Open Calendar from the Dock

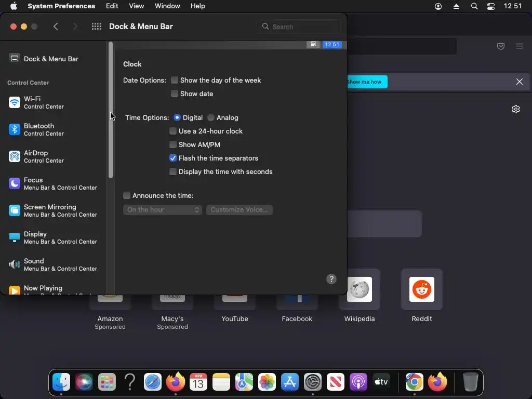(198, 382)
